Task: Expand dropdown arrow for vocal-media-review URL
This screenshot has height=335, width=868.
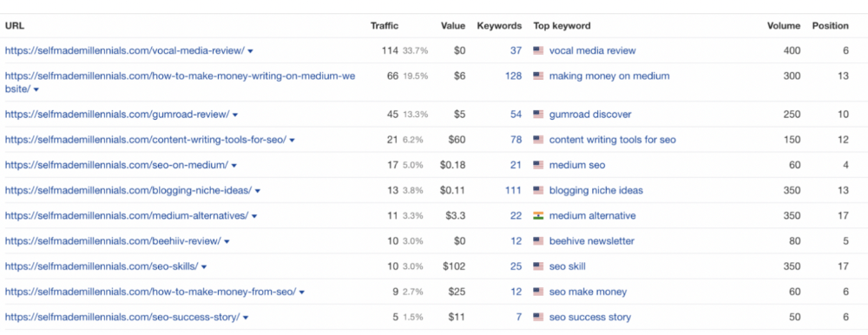Action: [251, 51]
